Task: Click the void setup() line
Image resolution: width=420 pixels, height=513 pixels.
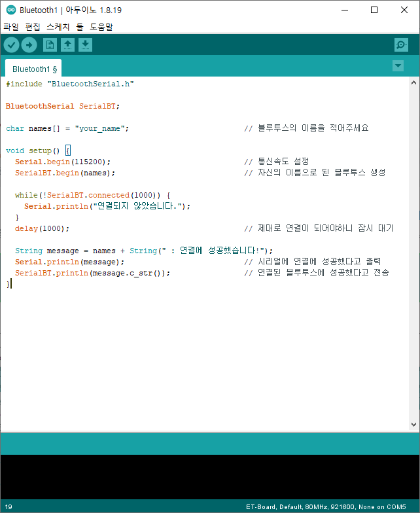Action: (38, 150)
